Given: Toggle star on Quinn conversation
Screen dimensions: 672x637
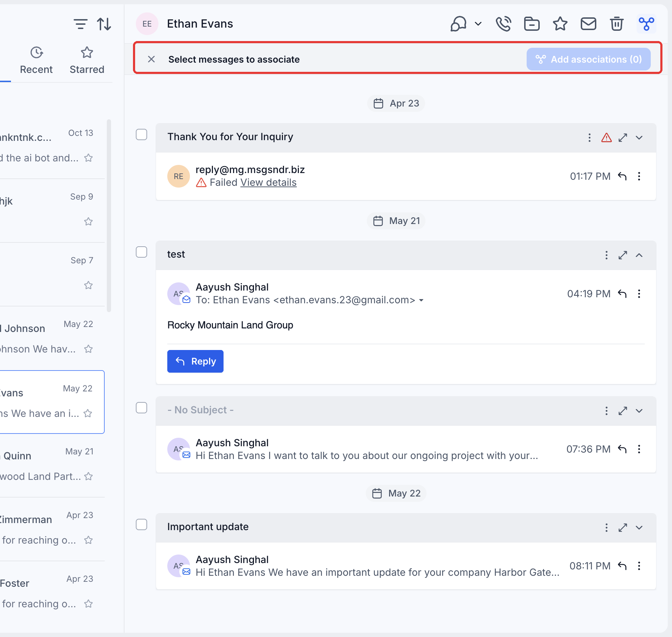Looking at the screenshot, I should (88, 476).
